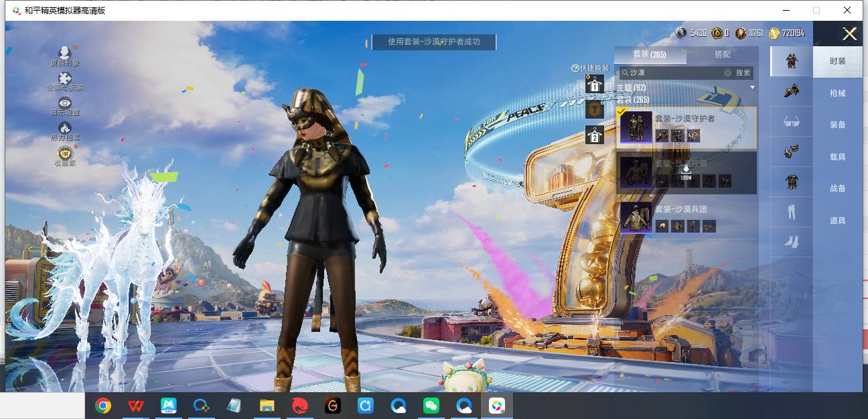Click the 11761 currency balance
Screen dimensions: 868x419
click(x=749, y=33)
